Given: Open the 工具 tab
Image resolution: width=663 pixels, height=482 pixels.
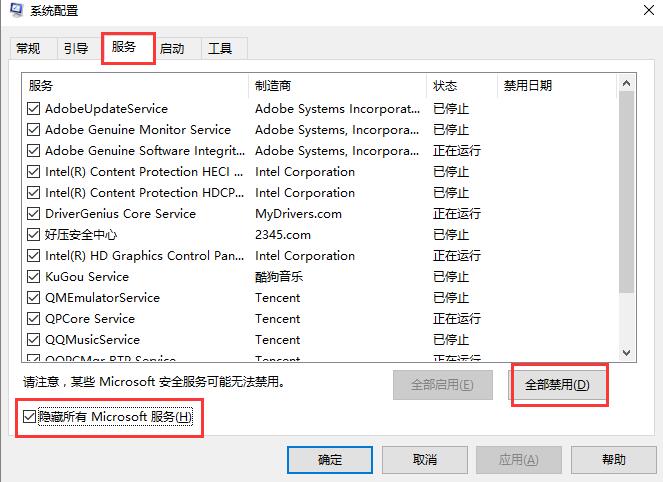Looking at the screenshot, I should click(220, 48).
